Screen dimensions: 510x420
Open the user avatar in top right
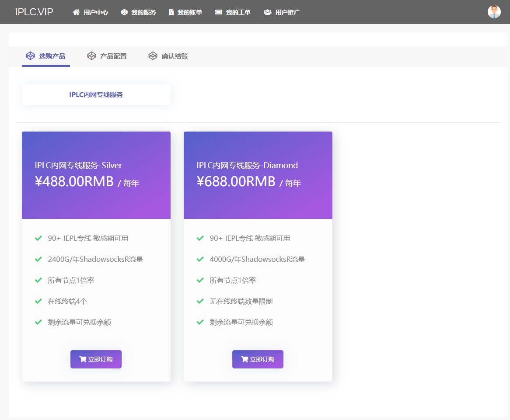point(494,12)
